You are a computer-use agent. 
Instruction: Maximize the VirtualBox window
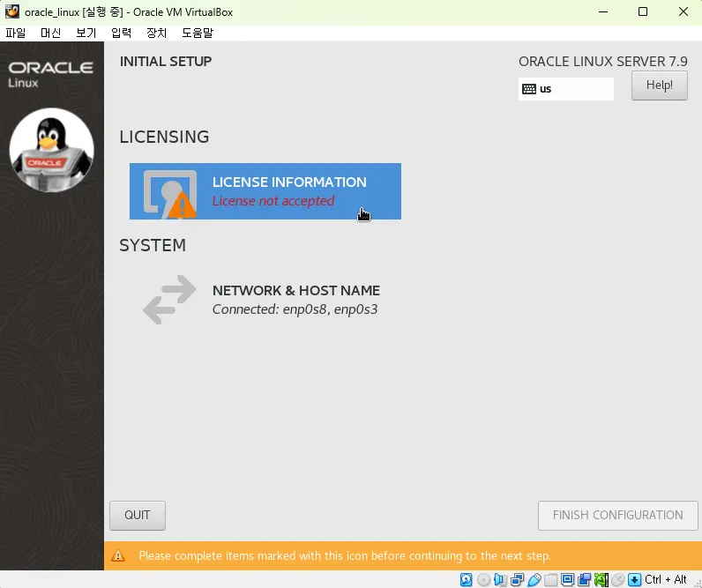[643, 11]
